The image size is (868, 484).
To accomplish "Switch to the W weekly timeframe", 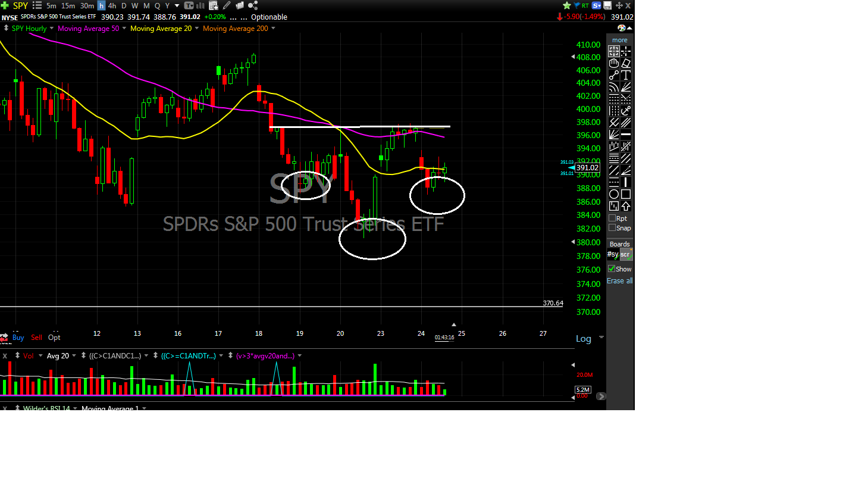I will click(134, 6).
